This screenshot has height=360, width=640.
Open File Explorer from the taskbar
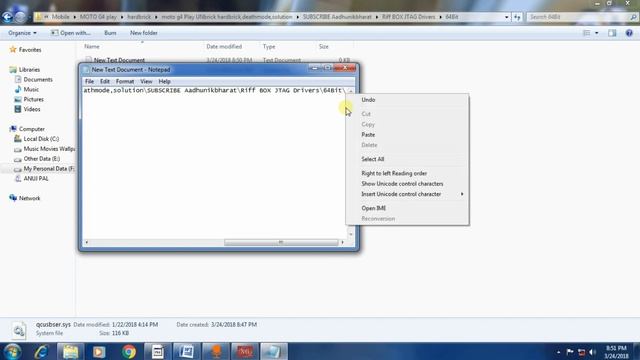(70, 351)
